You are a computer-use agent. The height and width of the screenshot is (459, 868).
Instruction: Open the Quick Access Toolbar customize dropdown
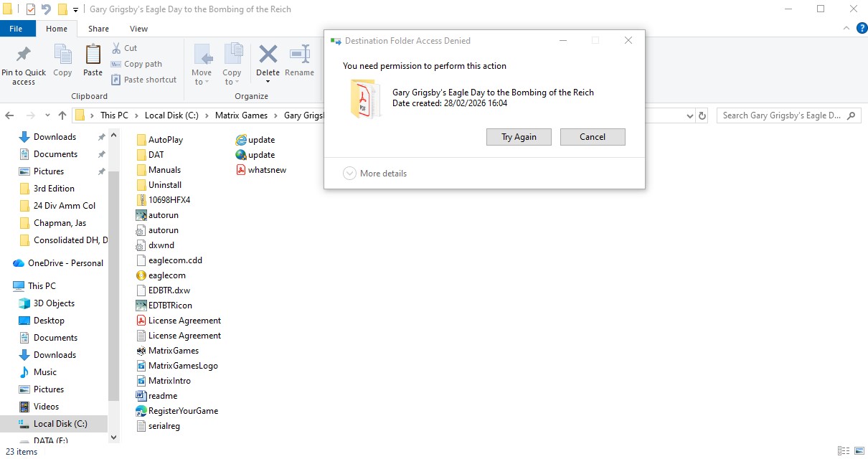click(75, 9)
